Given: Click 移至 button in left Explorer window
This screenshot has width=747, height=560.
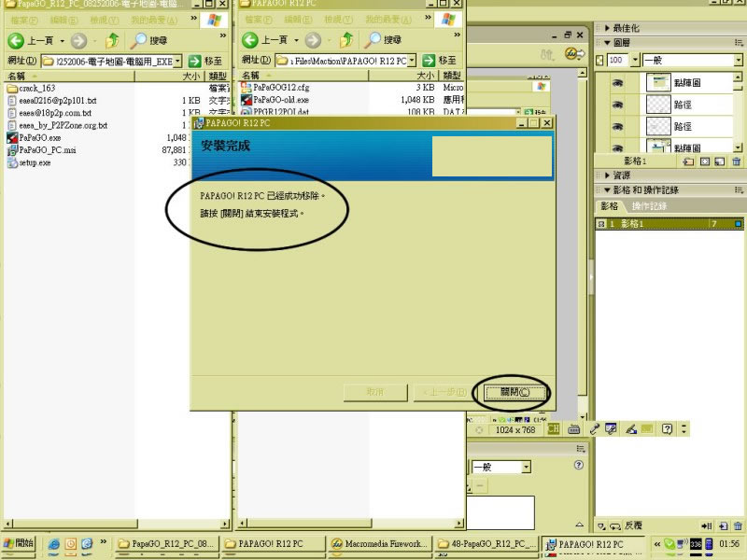Looking at the screenshot, I should [x=205, y=61].
